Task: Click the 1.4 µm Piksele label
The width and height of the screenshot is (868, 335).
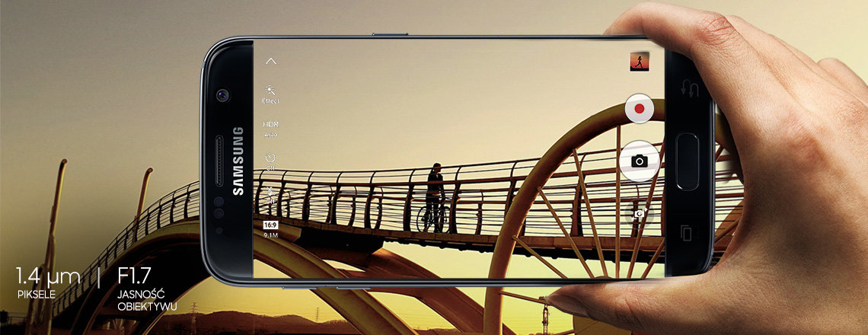Action: 47,281
